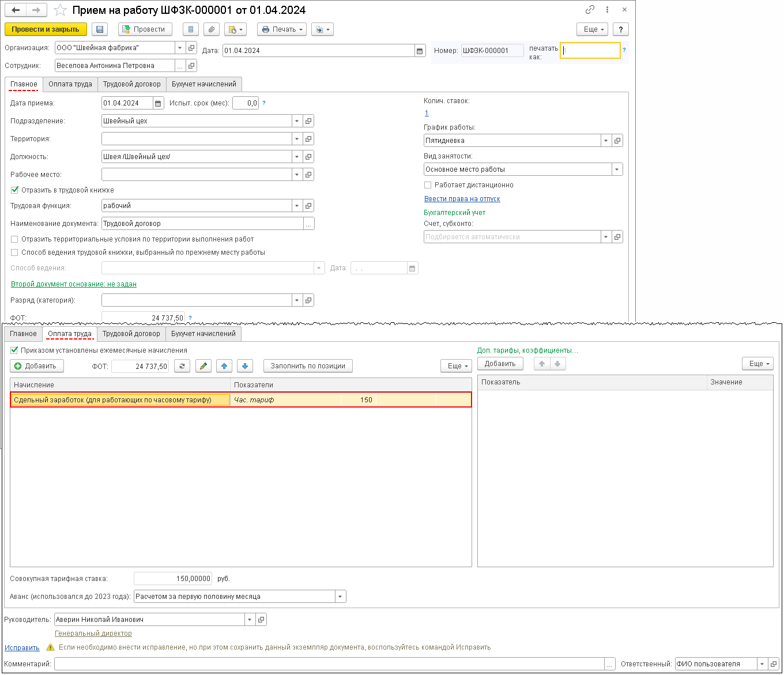Add document to favorites with the star icon
Screen dimensions: 784x675
[60, 10]
